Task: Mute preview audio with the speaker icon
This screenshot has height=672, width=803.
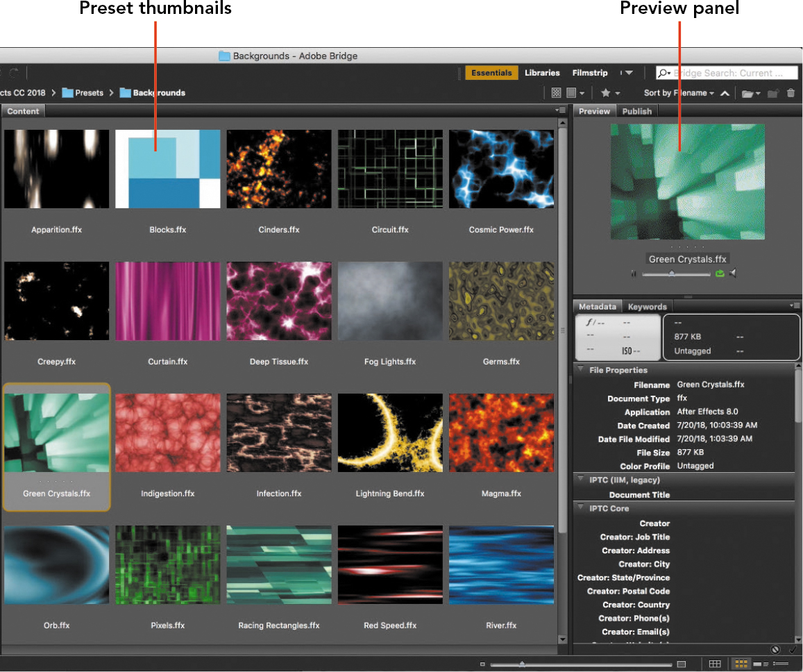Action: (x=734, y=273)
